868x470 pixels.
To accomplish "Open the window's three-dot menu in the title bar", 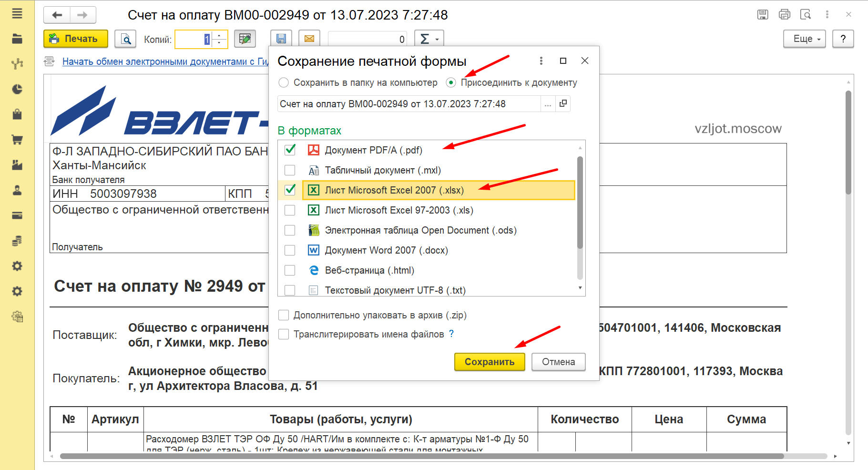I will click(x=827, y=14).
